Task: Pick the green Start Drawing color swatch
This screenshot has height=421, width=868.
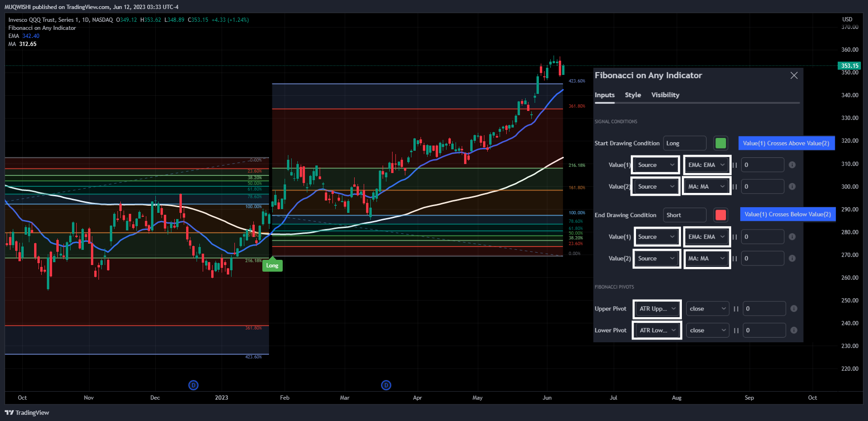Action: coord(721,143)
